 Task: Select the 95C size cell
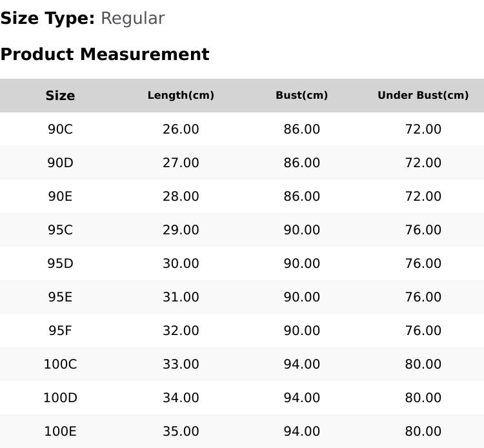(x=60, y=230)
